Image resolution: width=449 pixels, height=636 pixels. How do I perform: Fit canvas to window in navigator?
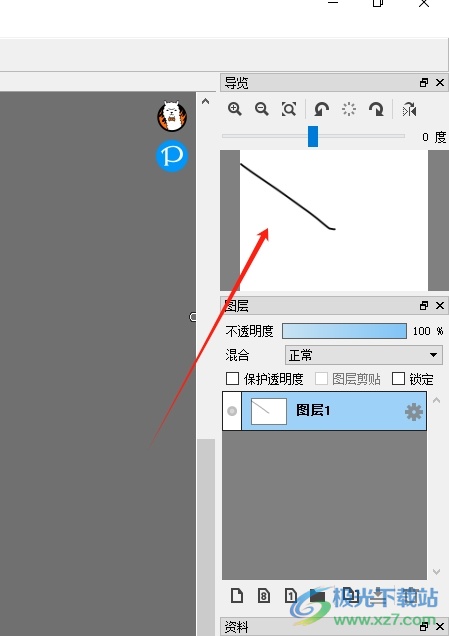(x=289, y=109)
